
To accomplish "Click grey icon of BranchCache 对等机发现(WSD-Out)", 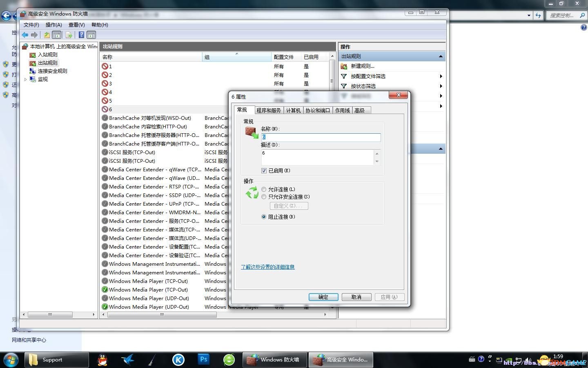I will tap(105, 118).
